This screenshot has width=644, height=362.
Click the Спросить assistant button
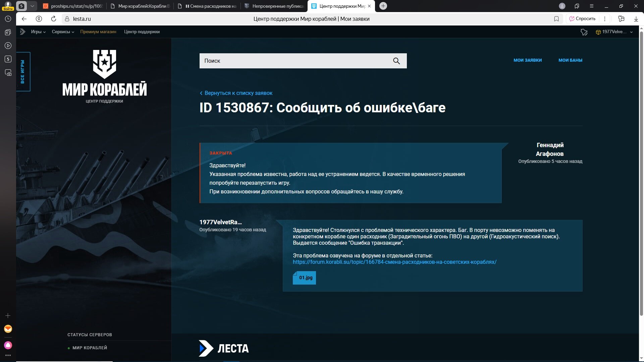click(x=582, y=19)
